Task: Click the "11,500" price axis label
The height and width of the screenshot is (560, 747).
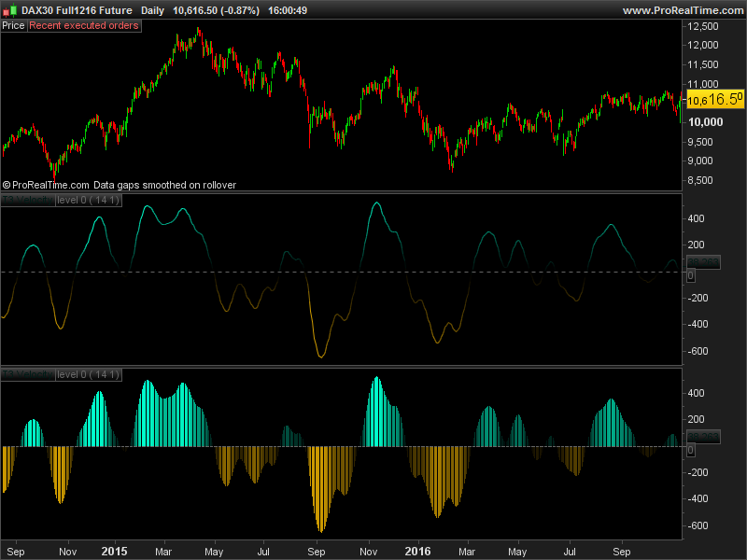Action: pos(703,64)
